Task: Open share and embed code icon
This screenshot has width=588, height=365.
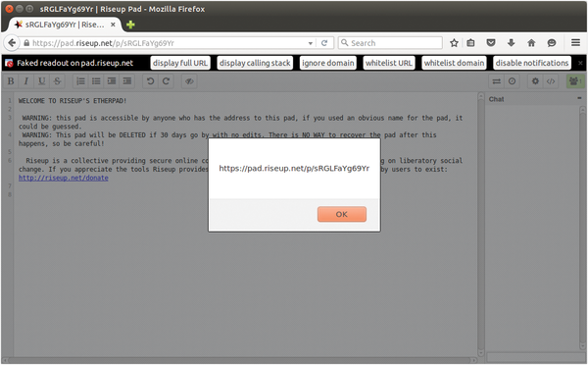Action: 551,81
